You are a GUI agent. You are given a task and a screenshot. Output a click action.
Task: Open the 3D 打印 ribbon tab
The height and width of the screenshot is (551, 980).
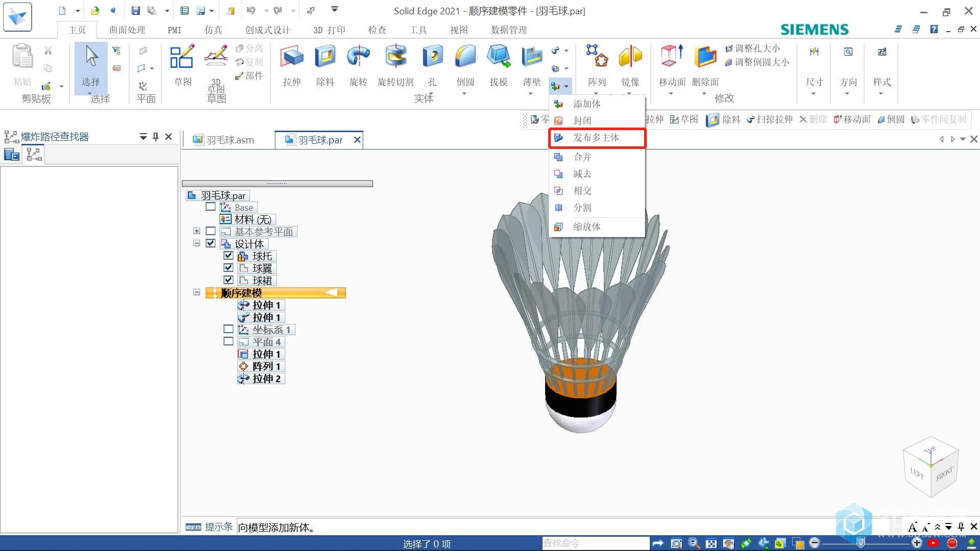329,30
